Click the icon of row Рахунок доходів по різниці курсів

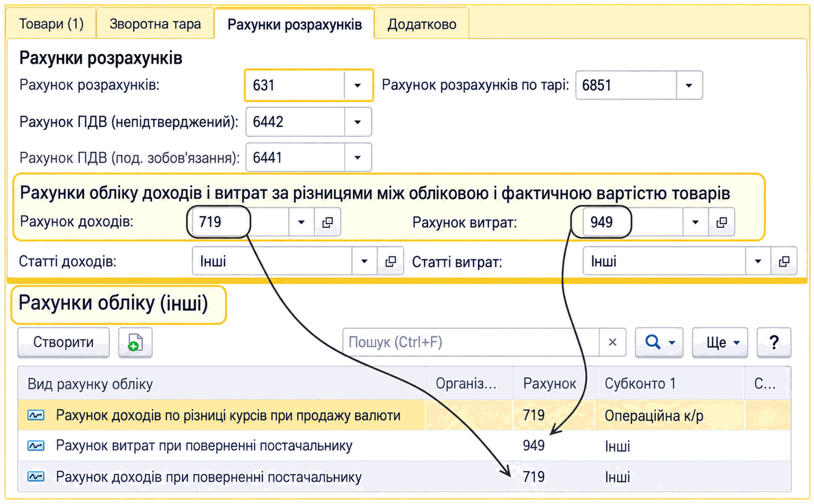click(36, 415)
